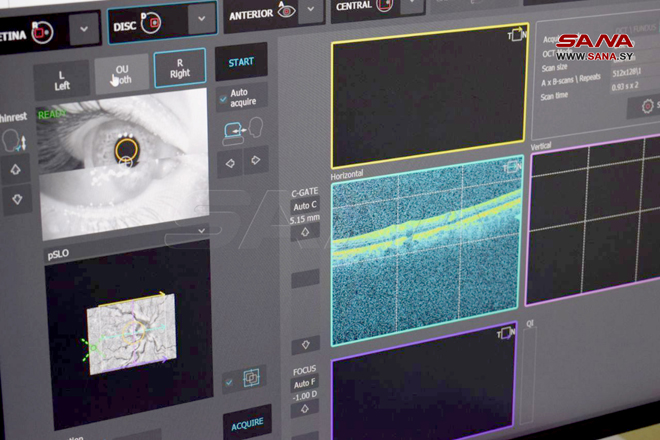
Task: Click the FOCUS label
Action: point(304,371)
